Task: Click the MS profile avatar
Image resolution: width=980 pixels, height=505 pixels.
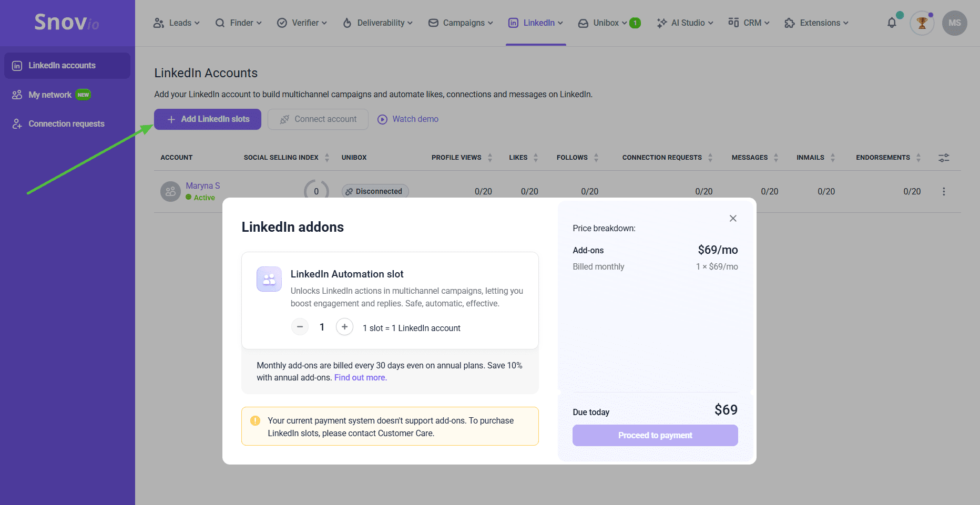Action: (954, 23)
